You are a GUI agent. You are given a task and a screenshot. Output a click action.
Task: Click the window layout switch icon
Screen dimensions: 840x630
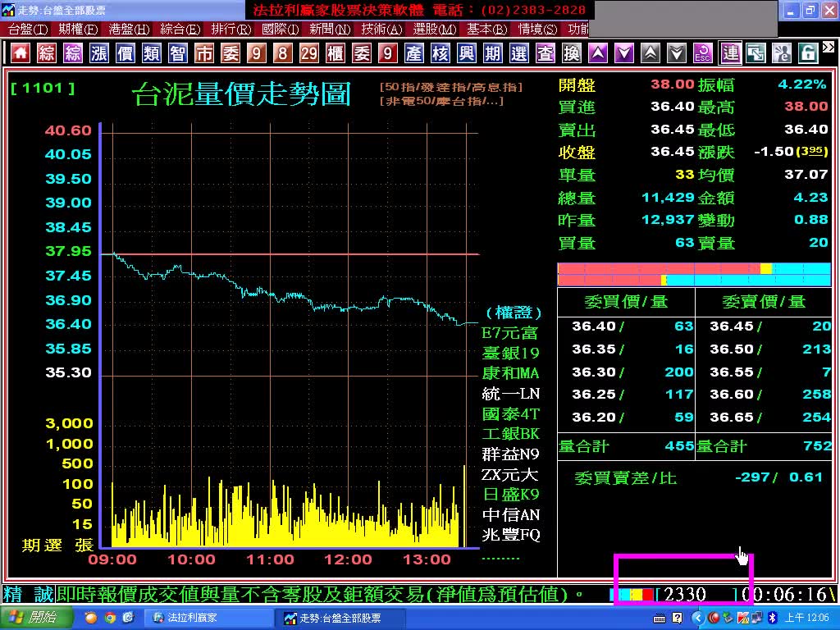[756, 53]
